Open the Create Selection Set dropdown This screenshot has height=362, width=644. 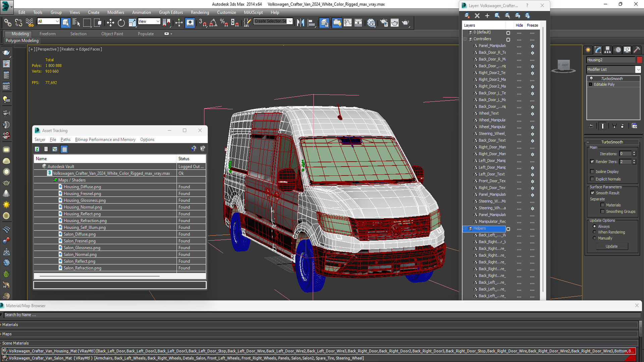point(290,21)
